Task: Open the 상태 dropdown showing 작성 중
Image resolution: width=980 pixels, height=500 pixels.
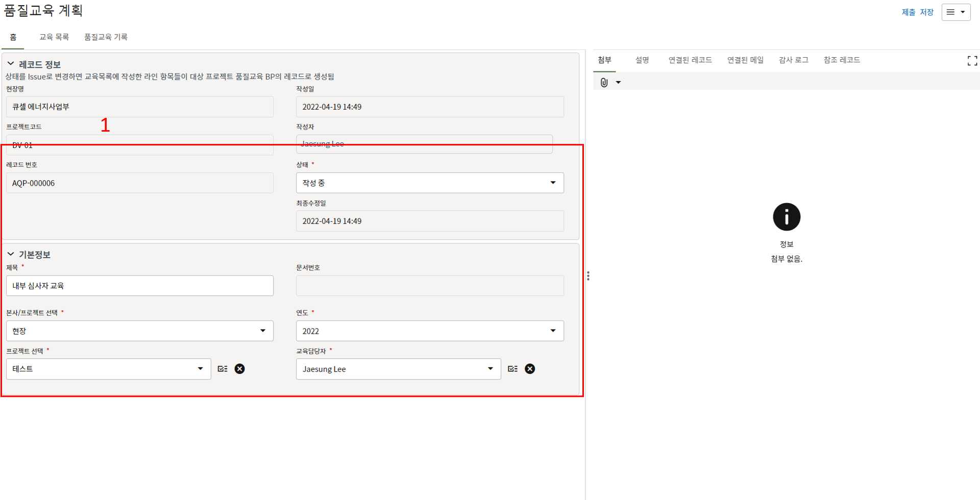Action: 429,183
